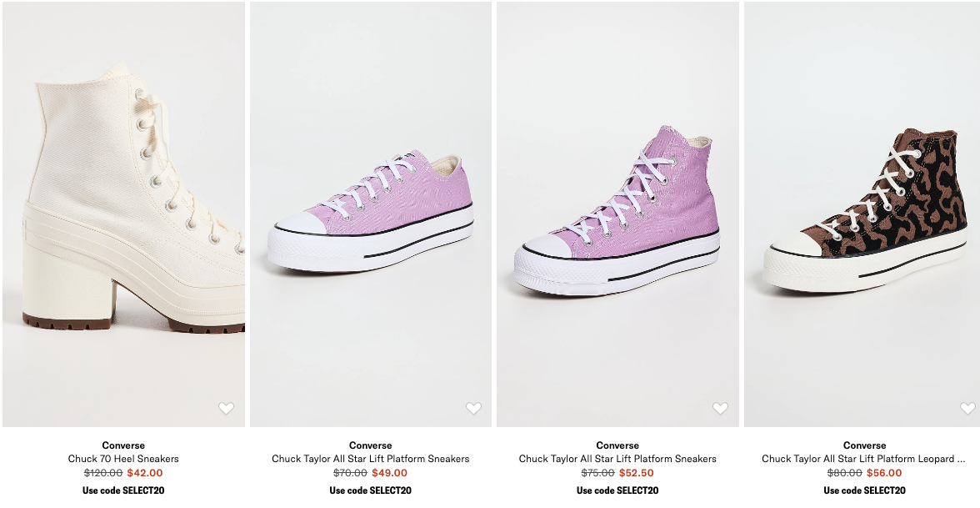Image resolution: width=980 pixels, height=508 pixels.
Task: Click the $52.50 sale price
Action: (x=637, y=473)
